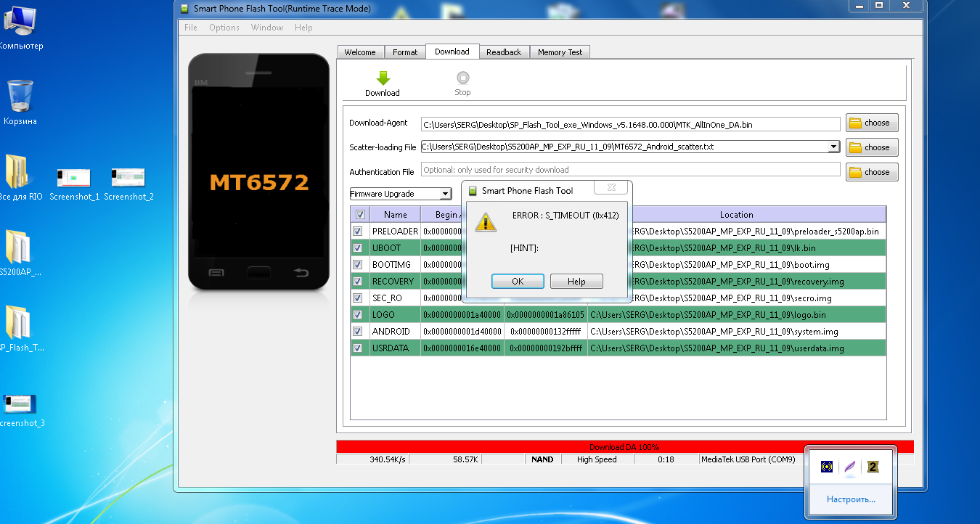Click the Stop icon in toolbar
980x524 pixels.
(462, 78)
